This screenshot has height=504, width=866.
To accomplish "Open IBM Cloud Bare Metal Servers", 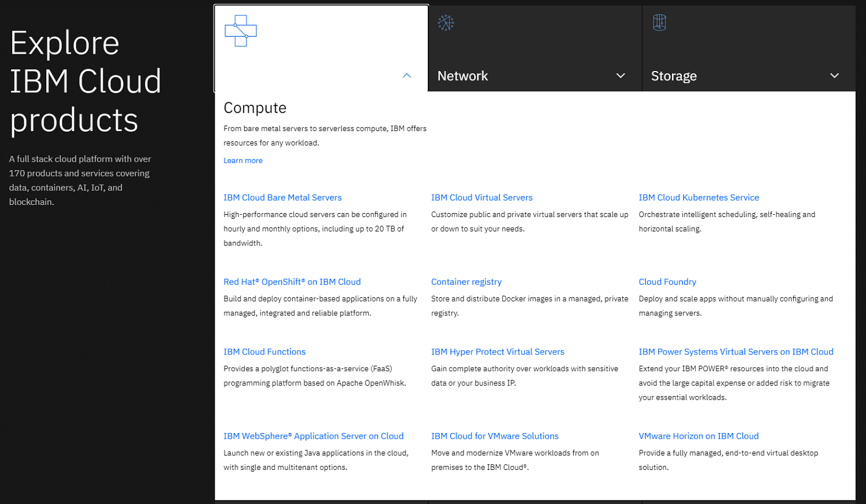I will (282, 197).
